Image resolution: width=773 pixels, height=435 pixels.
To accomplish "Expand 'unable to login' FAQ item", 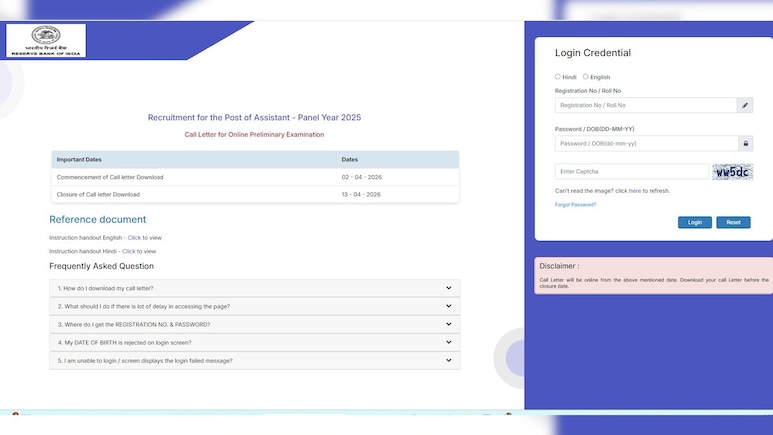I will click(254, 360).
